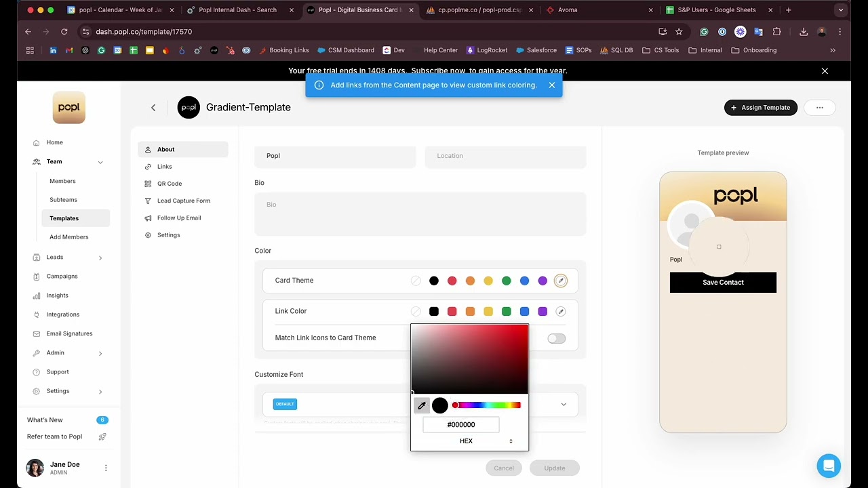Open the Onboarding bookmark folder
Viewport: 868px width, 488px height.
754,50
